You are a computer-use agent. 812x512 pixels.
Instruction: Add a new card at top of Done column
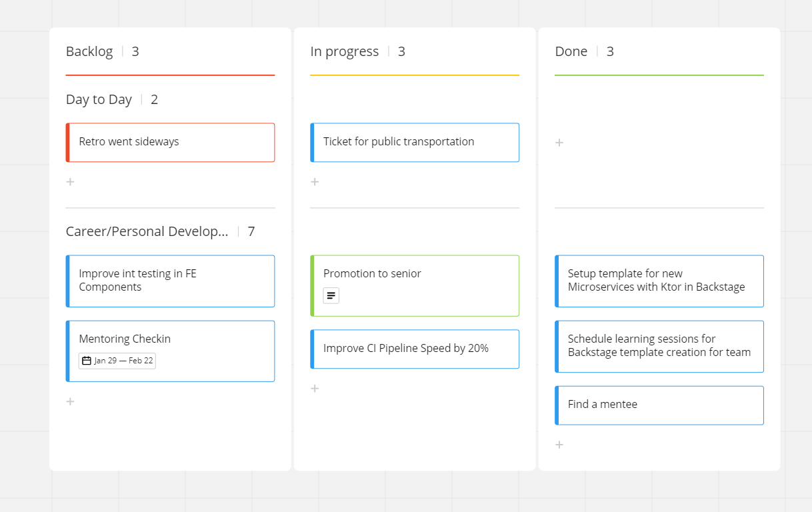[559, 142]
